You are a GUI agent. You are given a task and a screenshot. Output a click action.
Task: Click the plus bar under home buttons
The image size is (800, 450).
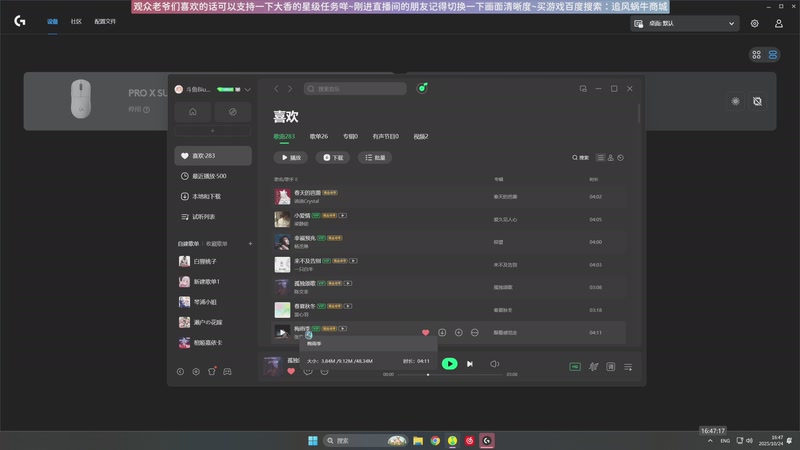click(x=213, y=131)
